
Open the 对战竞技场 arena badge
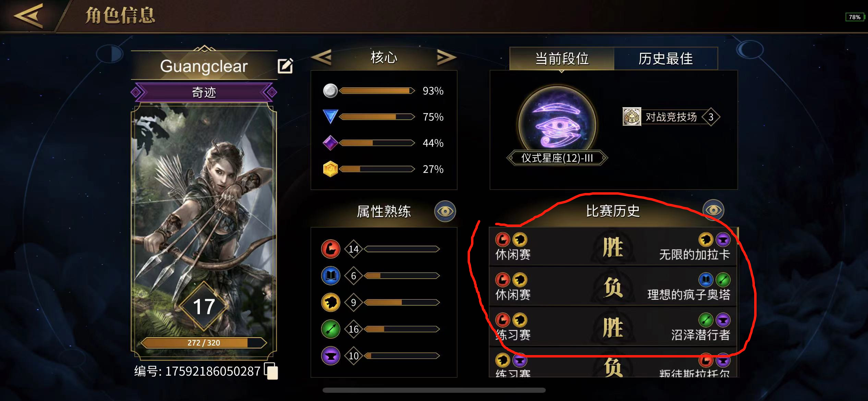coord(671,117)
